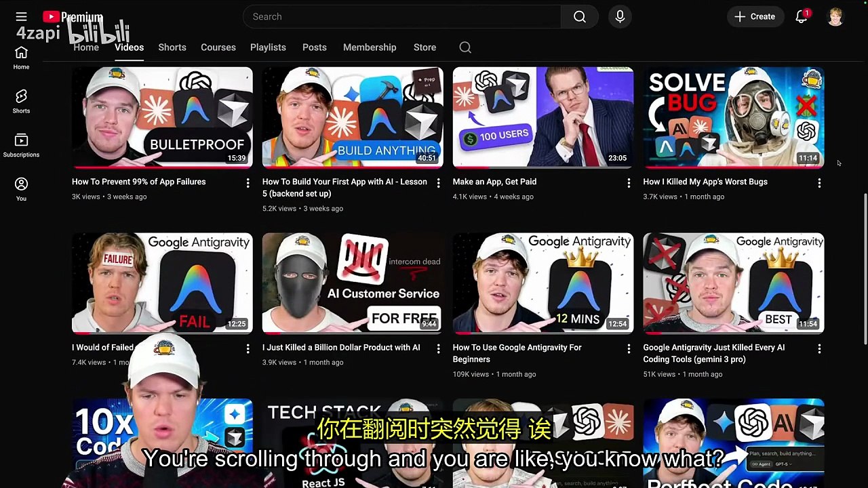The image size is (868, 488).
Task: Select the Videos tab
Action: (x=129, y=47)
